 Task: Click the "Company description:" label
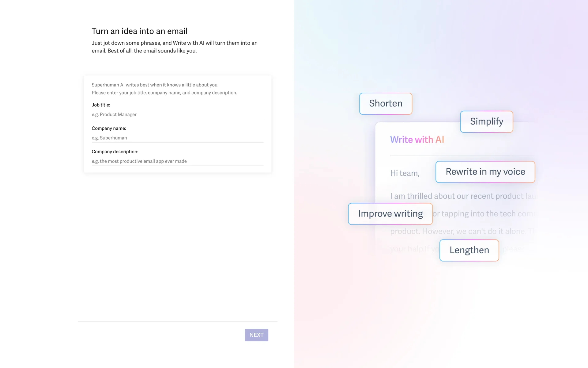115,151
